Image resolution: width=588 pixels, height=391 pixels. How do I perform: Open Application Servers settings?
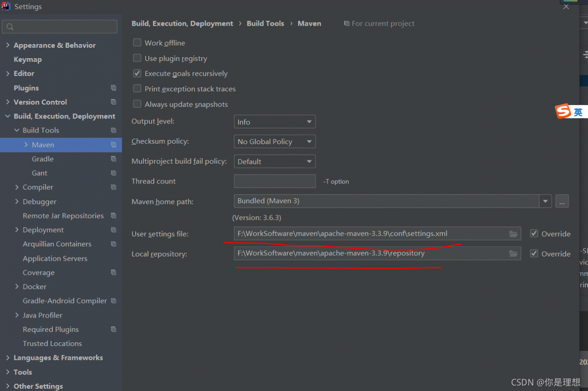[55, 258]
